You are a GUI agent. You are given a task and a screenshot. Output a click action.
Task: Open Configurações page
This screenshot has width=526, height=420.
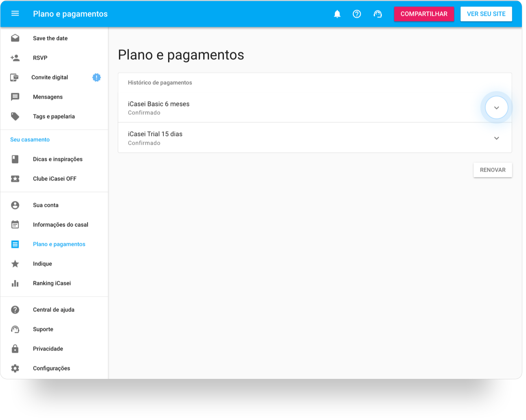point(54,368)
